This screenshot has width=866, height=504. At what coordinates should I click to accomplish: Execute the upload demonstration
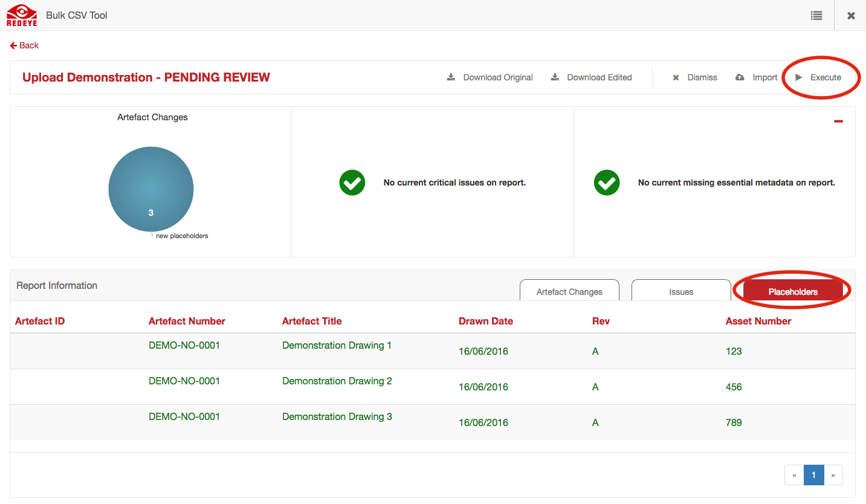(818, 77)
